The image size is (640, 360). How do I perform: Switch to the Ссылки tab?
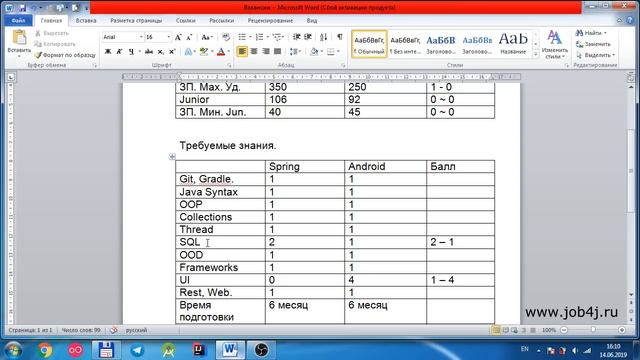coord(186,20)
